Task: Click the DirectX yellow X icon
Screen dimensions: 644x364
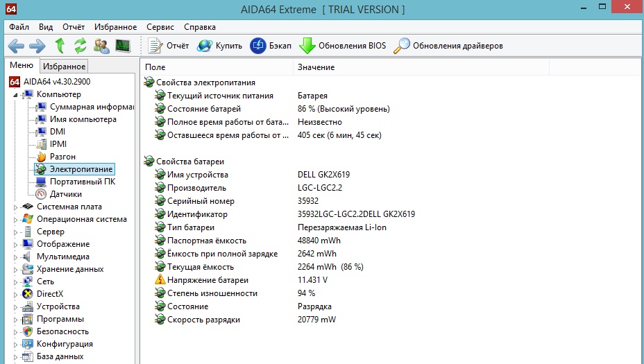Action: click(x=28, y=294)
